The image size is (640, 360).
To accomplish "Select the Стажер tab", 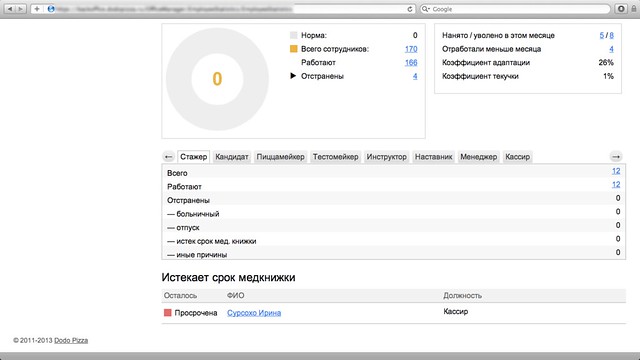I will (193, 157).
